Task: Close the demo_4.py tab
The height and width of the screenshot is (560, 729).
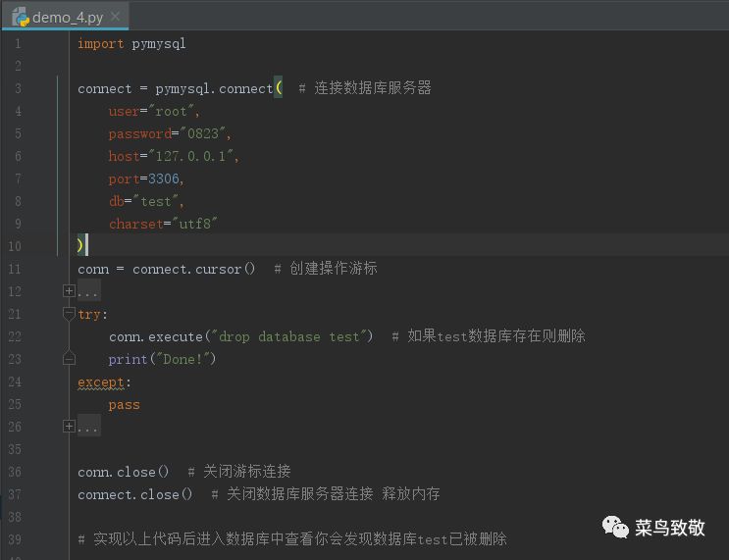Action: click(116, 17)
